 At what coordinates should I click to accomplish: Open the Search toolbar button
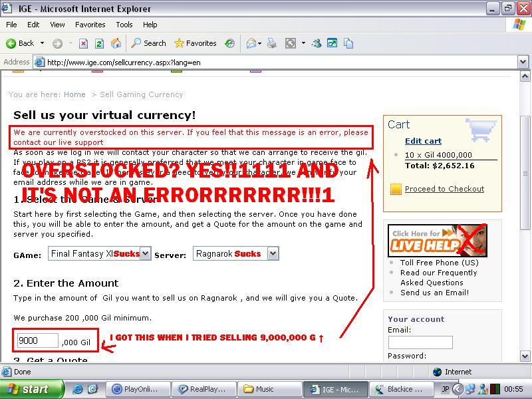coord(148,43)
